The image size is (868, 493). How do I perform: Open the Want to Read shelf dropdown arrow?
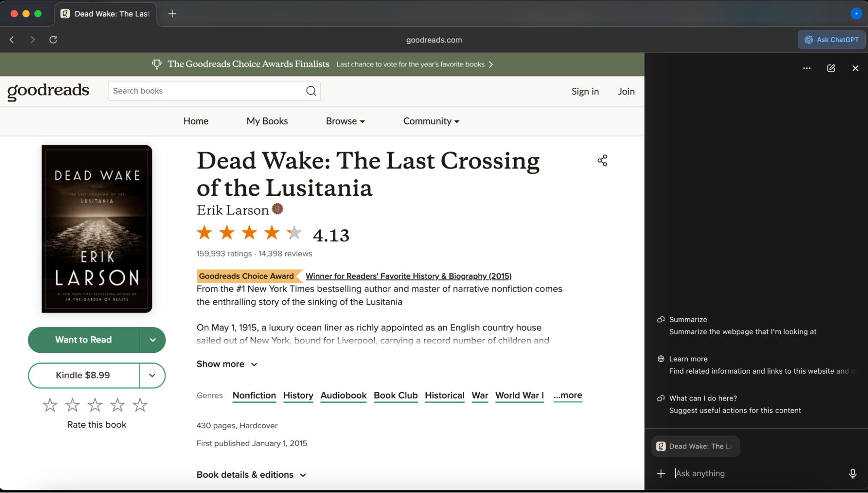tap(152, 340)
